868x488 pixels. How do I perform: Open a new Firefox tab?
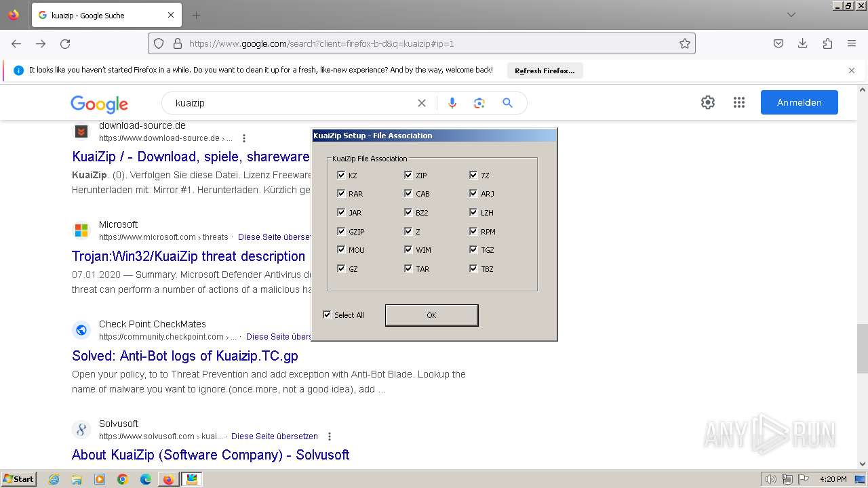pyautogui.click(x=196, y=15)
